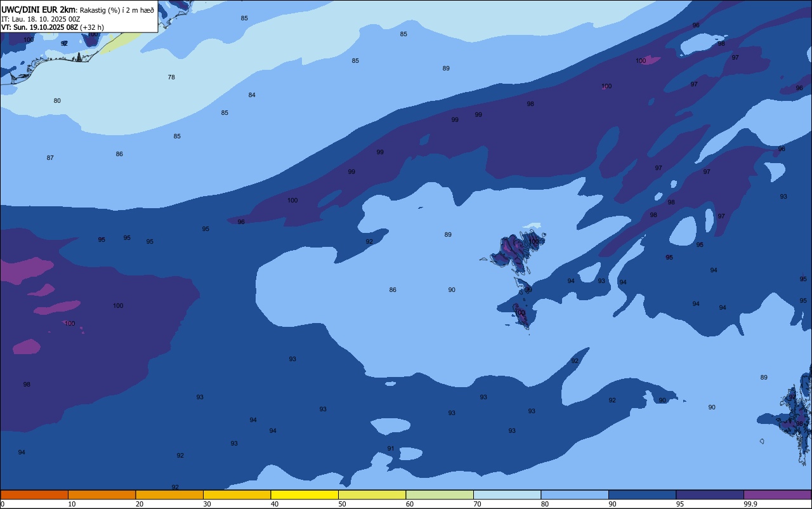Click the title 'UWC/DINI EUR 2km' text

39,10
